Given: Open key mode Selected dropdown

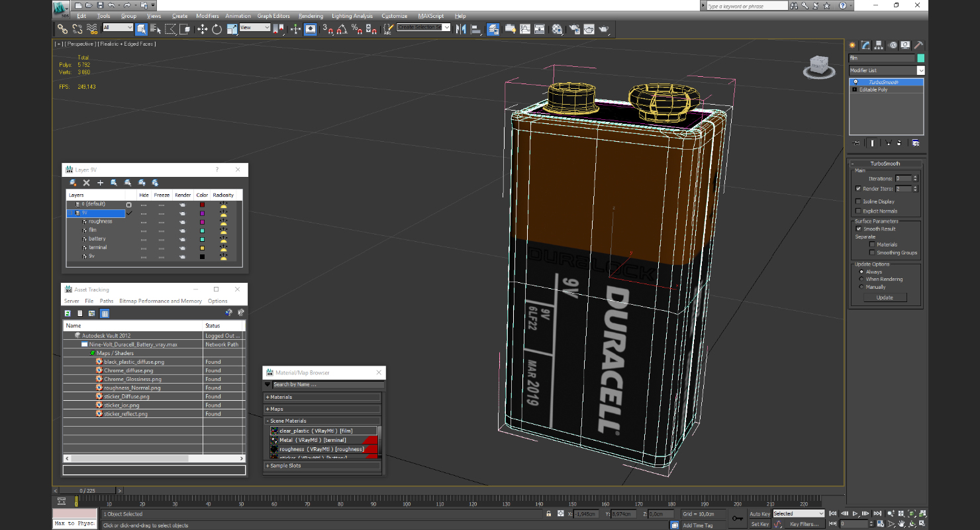Looking at the screenshot, I should click(799, 513).
